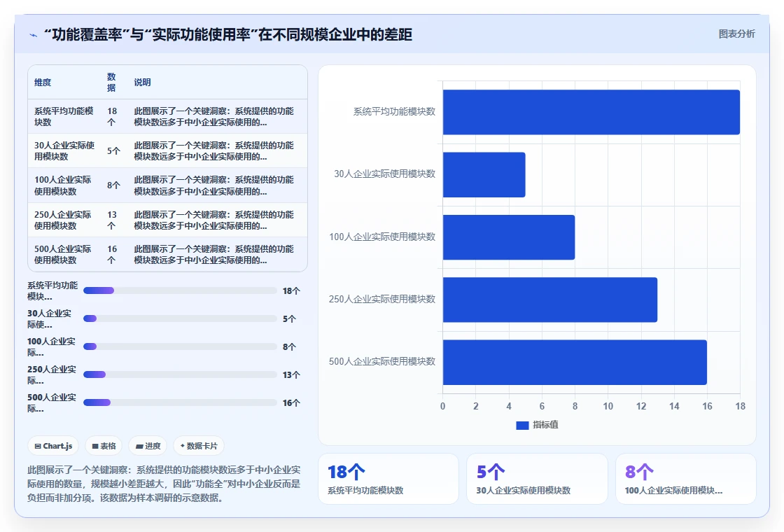Click the 100人企业 progress bar showing 8个
The width and height of the screenshot is (784, 532).
(x=180, y=346)
